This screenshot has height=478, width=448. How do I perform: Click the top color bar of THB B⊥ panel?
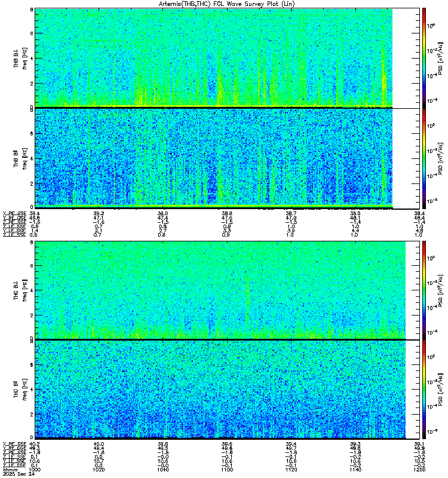point(424,58)
